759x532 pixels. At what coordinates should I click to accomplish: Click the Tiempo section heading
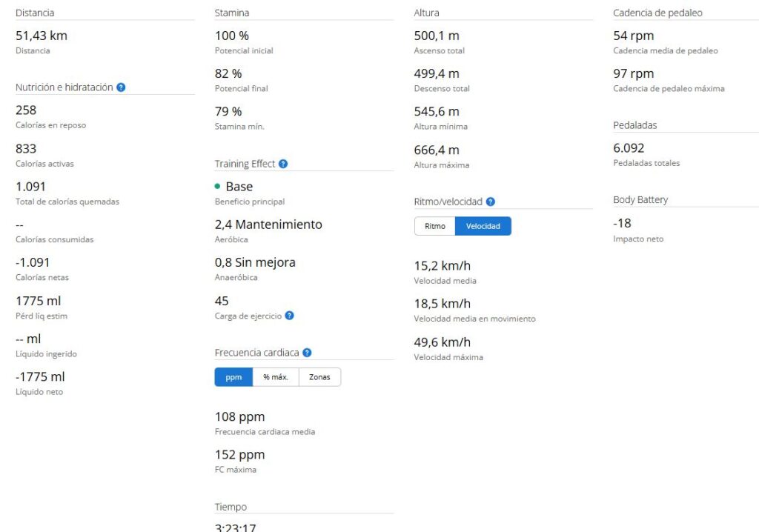231,507
